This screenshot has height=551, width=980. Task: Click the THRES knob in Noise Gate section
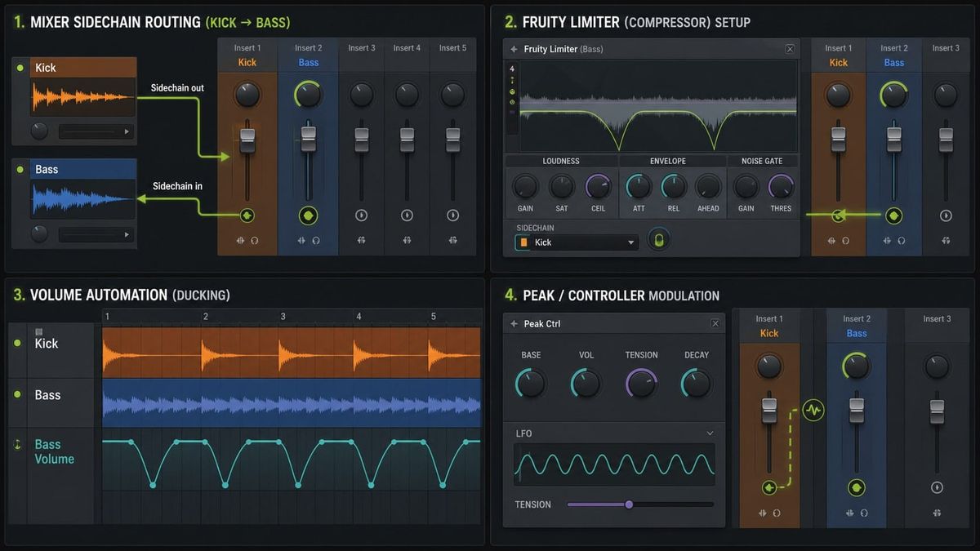(x=781, y=187)
